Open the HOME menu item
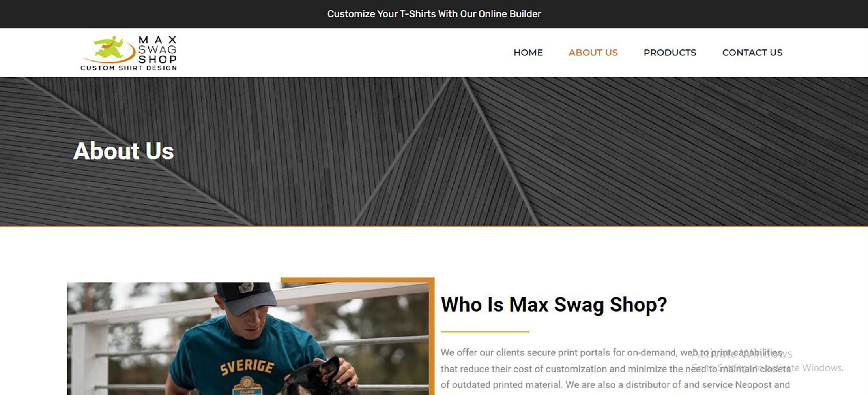 pos(528,53)
